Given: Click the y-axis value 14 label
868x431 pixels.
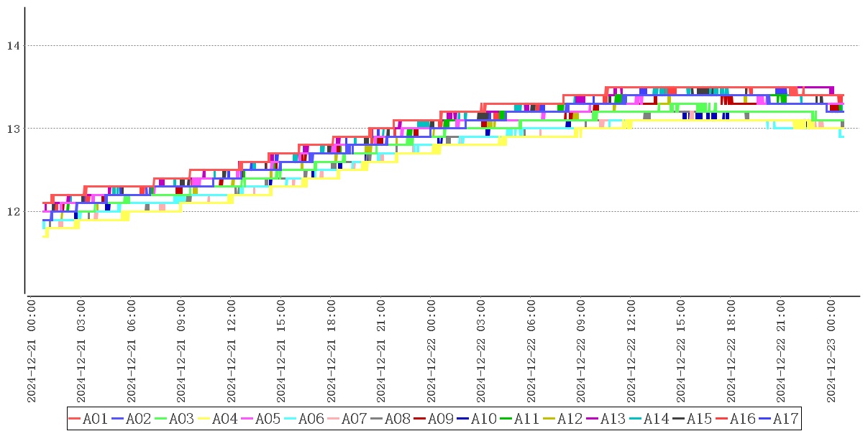Looking at the screenshot, I should click(12, 46).
